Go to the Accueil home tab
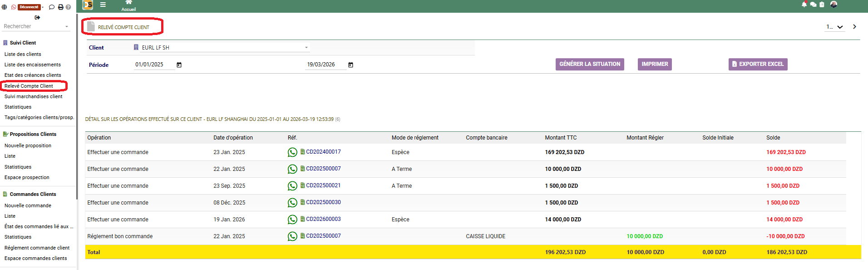Image resolution: width=868 pixels, height=270 pixels. (128, 5)
